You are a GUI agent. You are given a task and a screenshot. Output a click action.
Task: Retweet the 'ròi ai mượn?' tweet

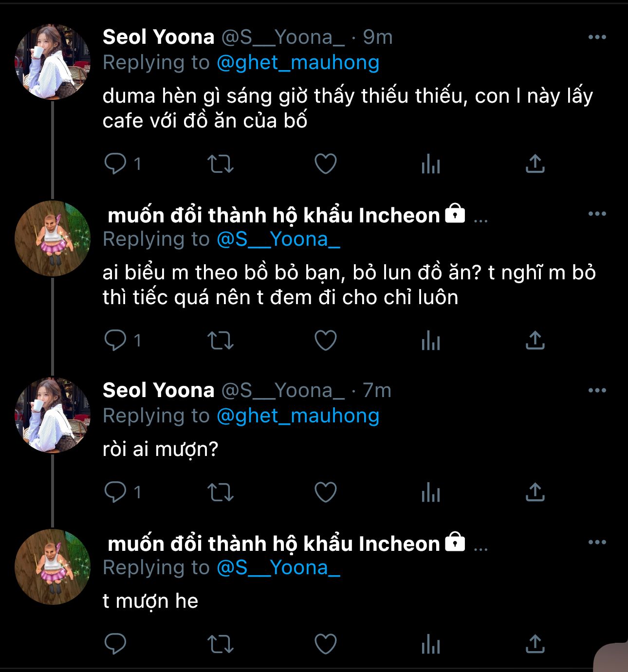(221, 492)
